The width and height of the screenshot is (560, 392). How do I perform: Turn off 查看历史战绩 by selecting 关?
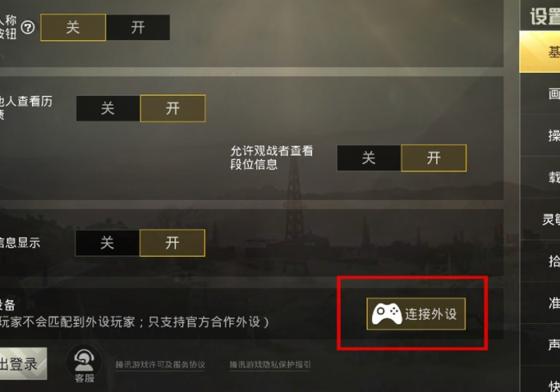coord(108,108)
